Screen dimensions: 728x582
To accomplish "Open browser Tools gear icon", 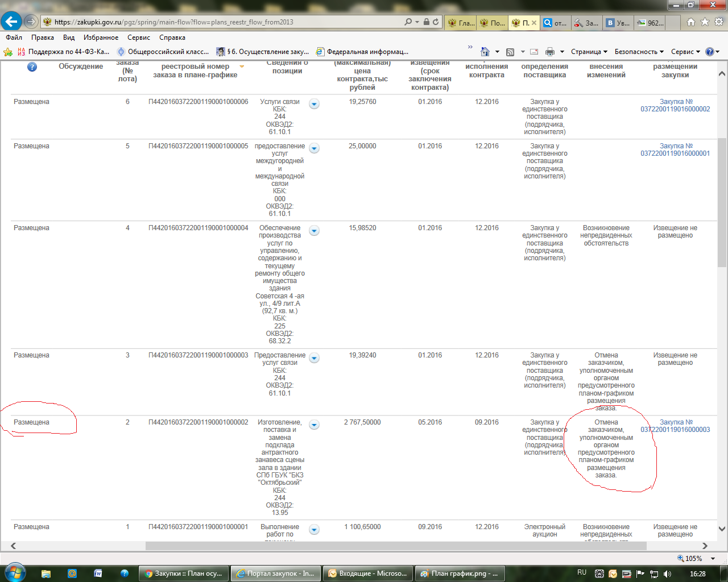I will pyautogui.click(x=719, y=22).
